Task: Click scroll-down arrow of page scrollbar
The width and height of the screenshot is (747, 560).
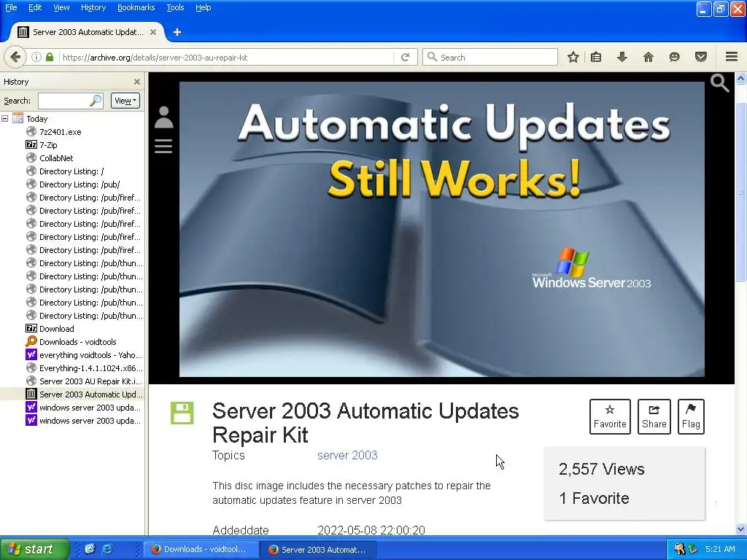Action: point(741,529)
